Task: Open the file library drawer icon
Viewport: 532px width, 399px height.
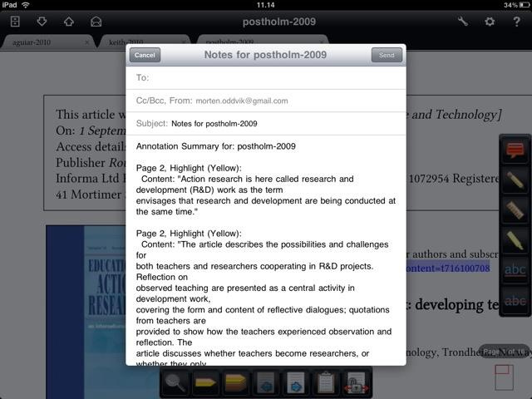Action: point(15,22)
